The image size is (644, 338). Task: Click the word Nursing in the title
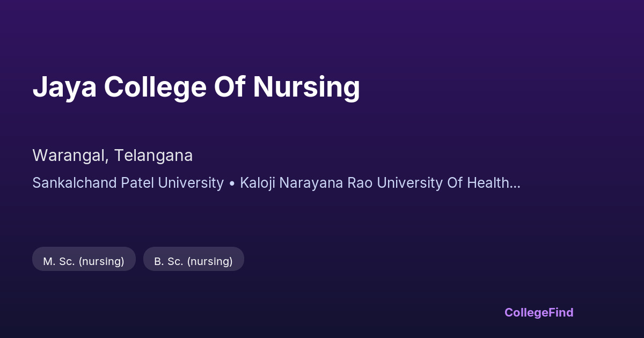click(306, 87)
